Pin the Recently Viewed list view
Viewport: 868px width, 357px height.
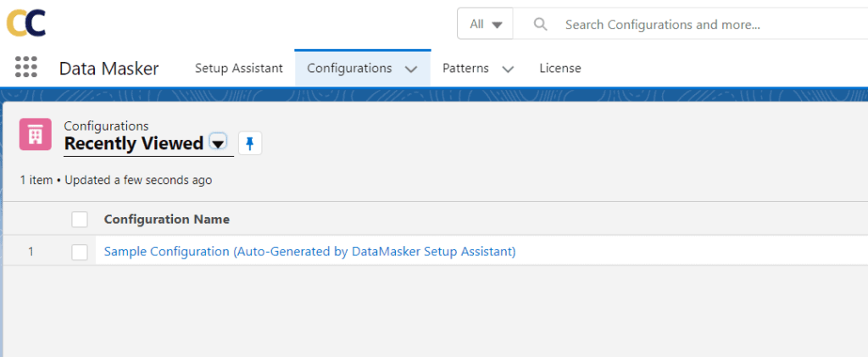(x=249, y=144)
